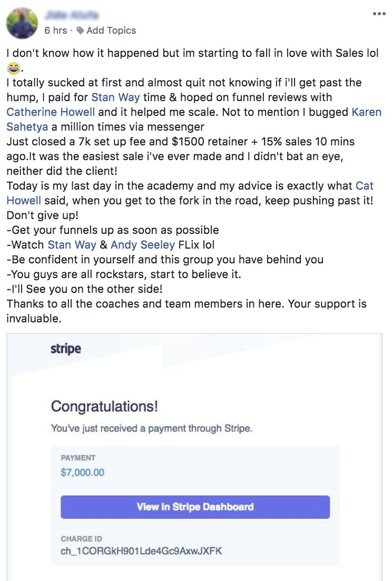The width and height of the screenshot is (392, 581).
Task: Open Stan Way link in 'Watch' line
Action: [72, 245]
